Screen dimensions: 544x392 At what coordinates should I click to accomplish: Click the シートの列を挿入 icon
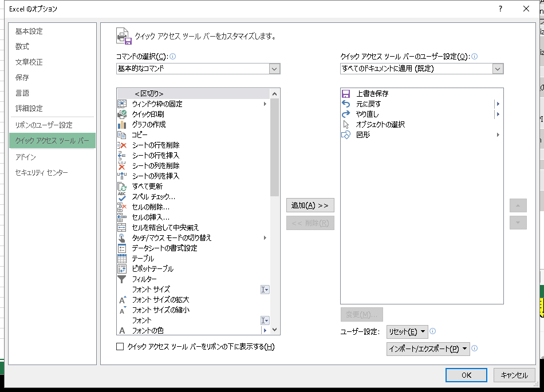tap(122, 176)
